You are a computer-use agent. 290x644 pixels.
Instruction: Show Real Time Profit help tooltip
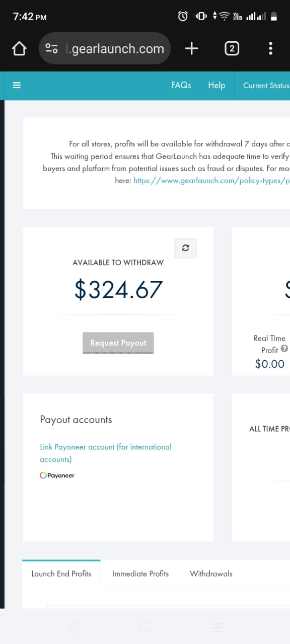tap(284, 348)
